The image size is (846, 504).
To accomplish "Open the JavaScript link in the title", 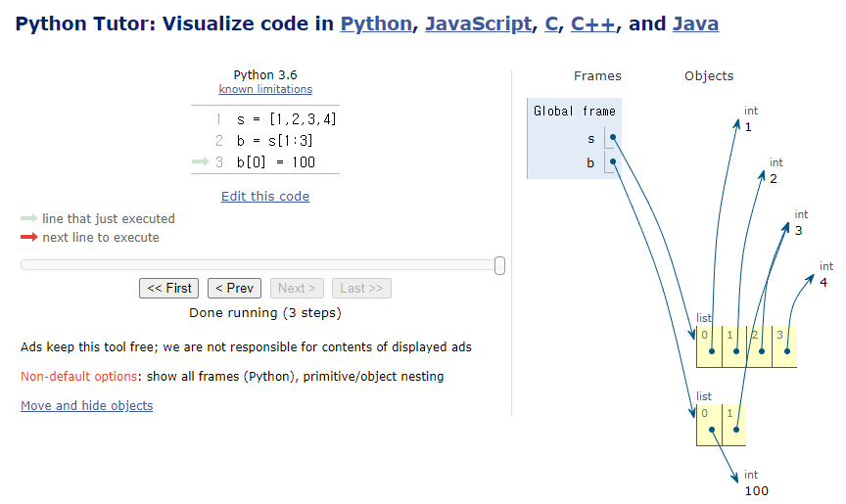I will (478, 23).
